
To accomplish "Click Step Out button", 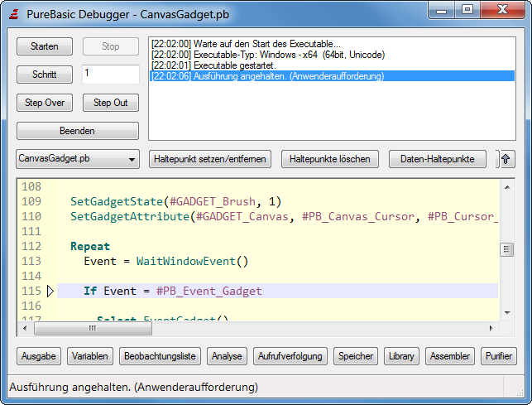I will click(111, 103).
